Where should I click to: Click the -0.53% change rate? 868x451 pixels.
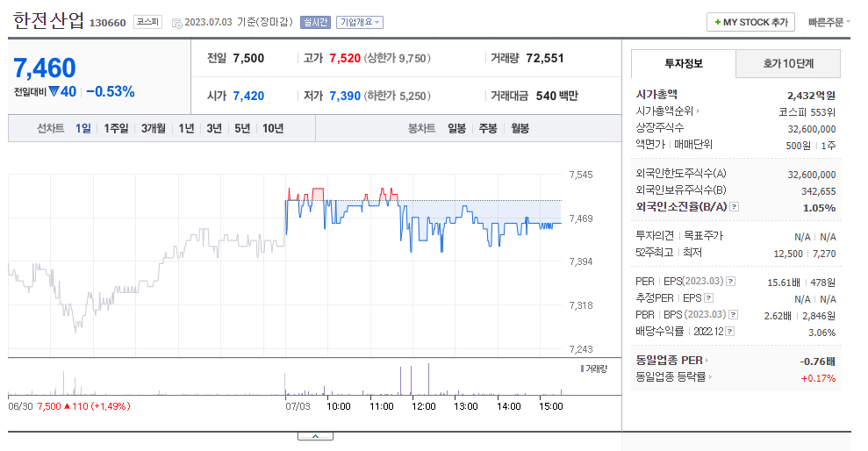click(x=111, y=91)
